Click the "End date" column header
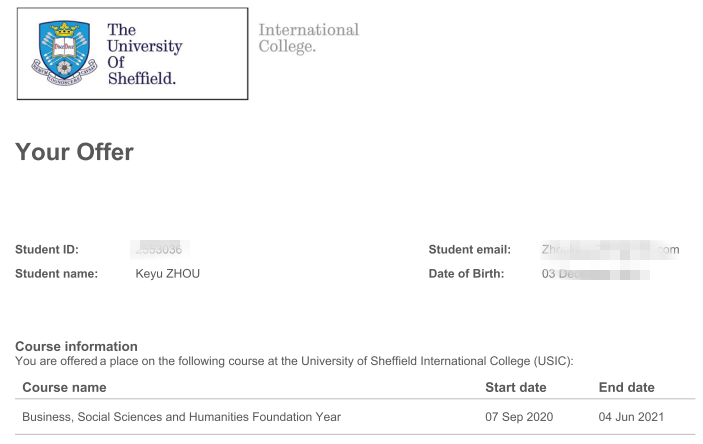 click(626, 387)
